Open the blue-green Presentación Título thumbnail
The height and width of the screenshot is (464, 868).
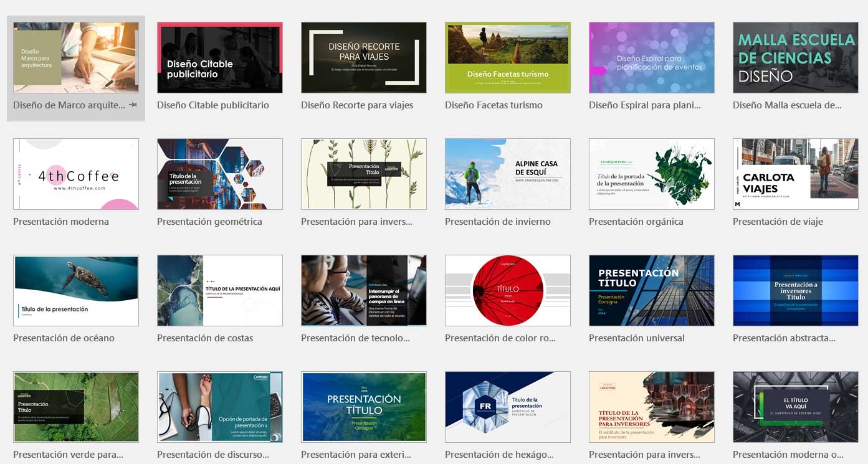(364, 407)
